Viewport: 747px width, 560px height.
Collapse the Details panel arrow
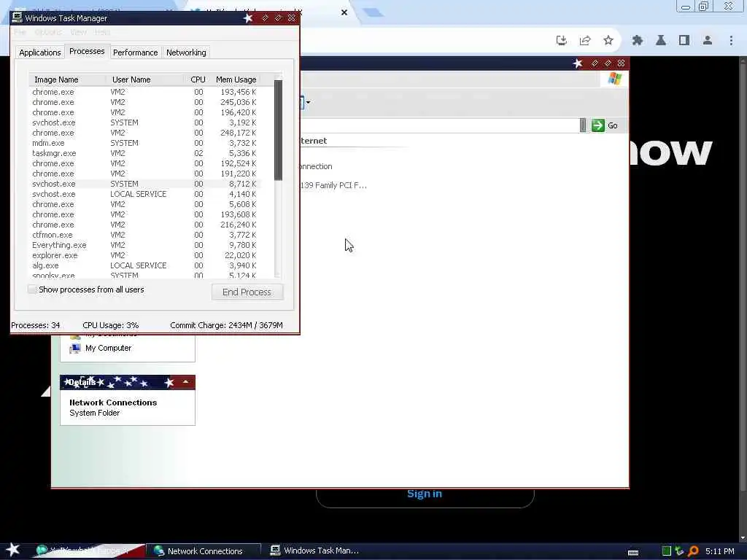tap(185, 382)
